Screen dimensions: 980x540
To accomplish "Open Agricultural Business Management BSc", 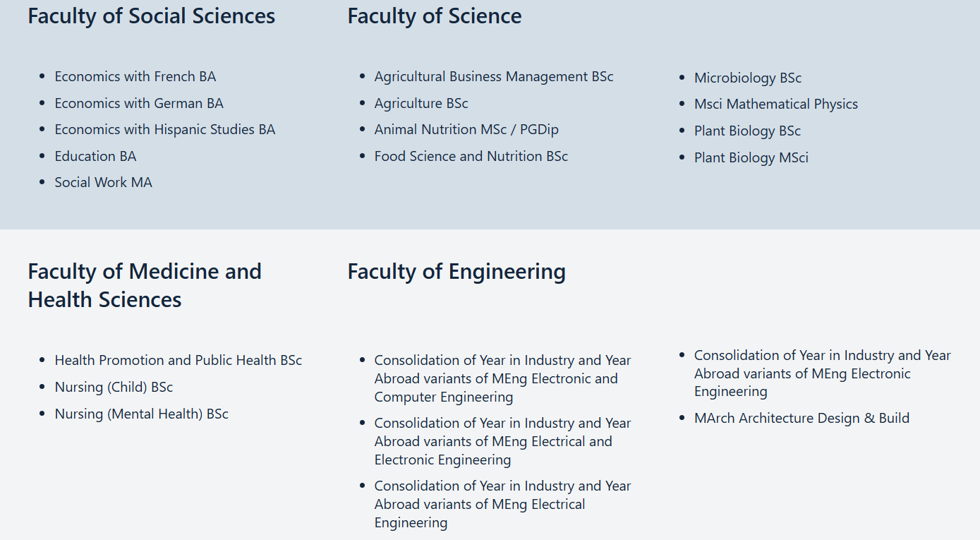I will click(493, 76).
